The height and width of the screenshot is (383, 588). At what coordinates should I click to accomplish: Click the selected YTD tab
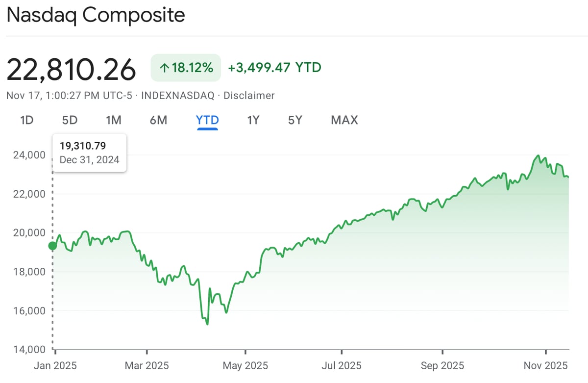[x=207, y=120]
